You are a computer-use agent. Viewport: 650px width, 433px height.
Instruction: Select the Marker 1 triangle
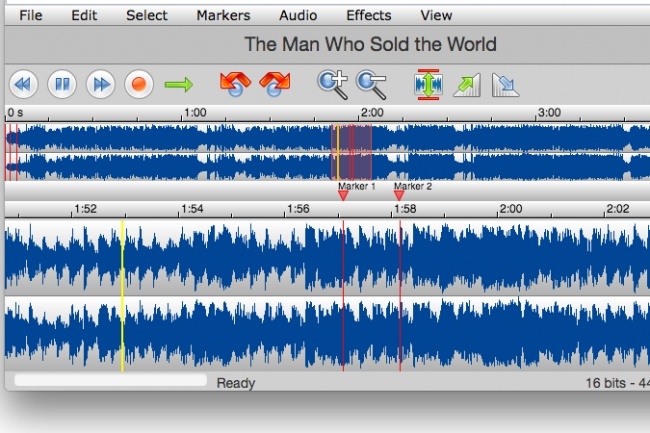(x=343, y=196)
